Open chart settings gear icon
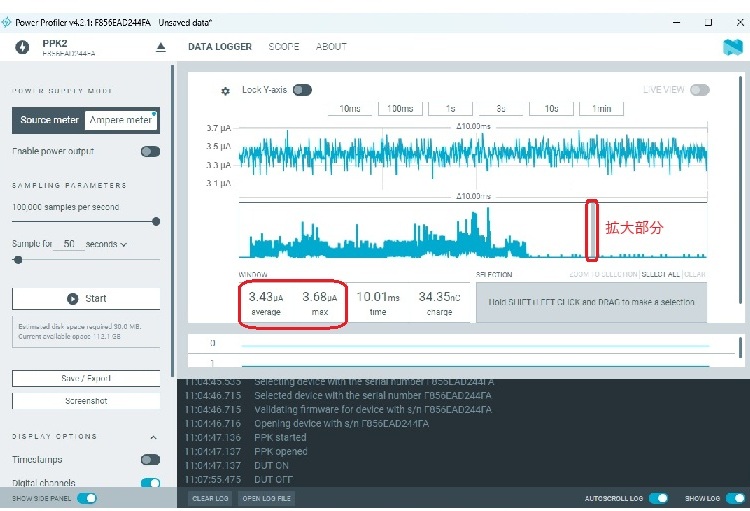The width and height of the screenshot is (750, 511). coord(226,91)
